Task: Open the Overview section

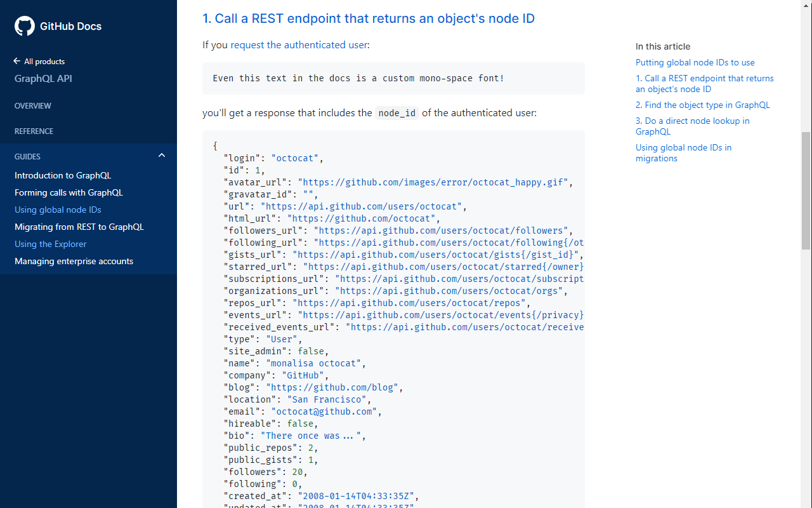Action: point(33,105)
